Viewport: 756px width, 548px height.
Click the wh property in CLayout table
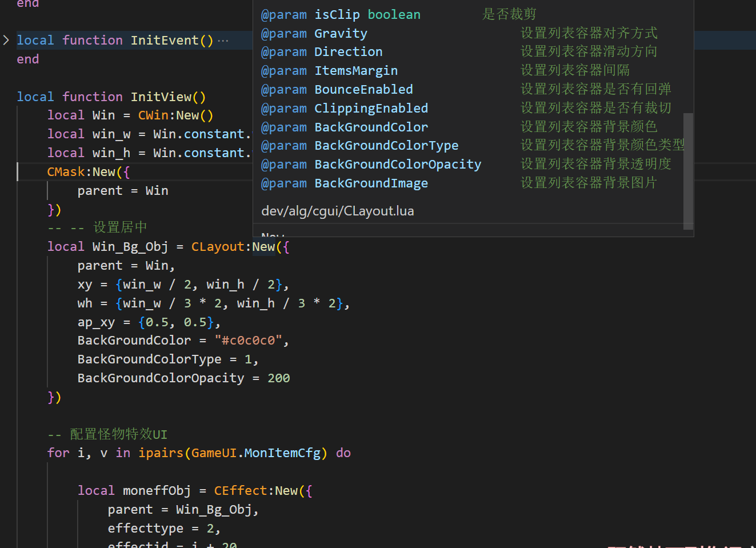tap(85, 303)
